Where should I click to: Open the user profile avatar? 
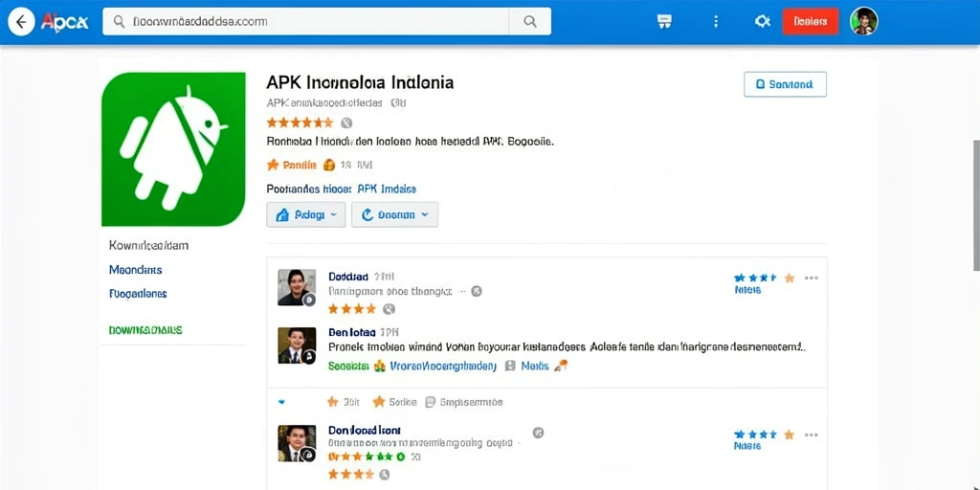click(x=864, y=21)
